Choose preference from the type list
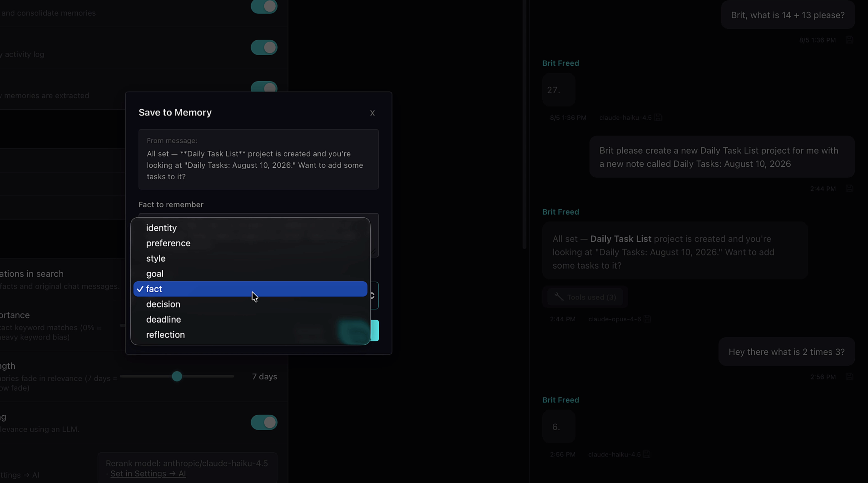 250,243
